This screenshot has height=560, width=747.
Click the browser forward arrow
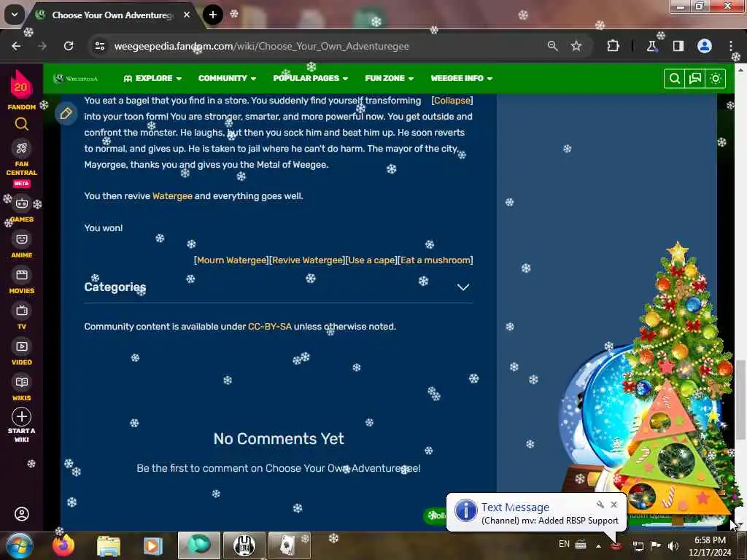coord(42,46)
